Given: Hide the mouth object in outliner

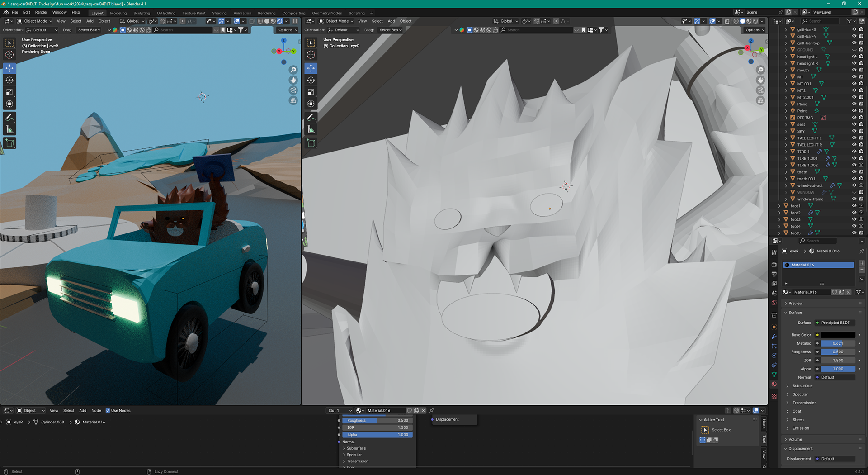Looking at the screenshot, I should tap(854, 70).
